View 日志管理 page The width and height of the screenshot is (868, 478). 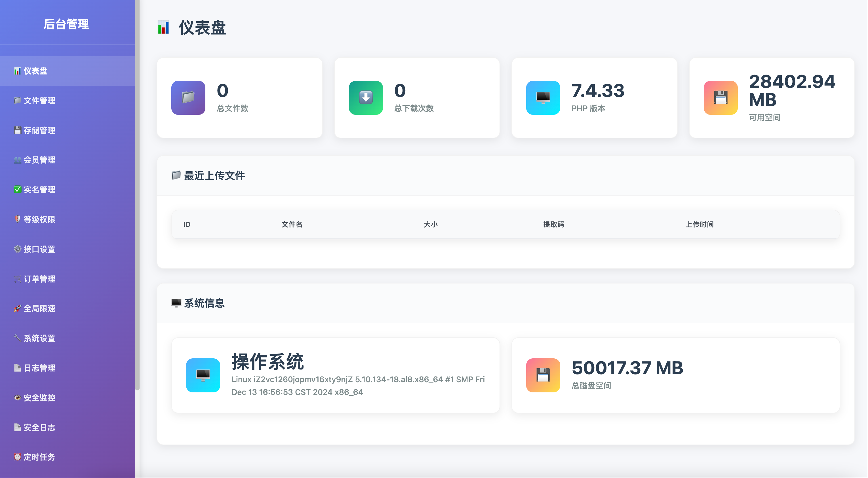click(68, 368)
